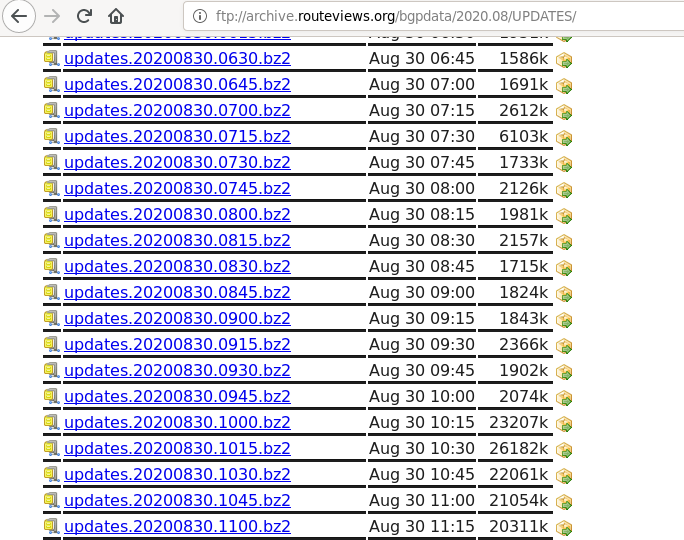
Task: Click package download icon for 21054k file
Action: click(x=564, y=502)
